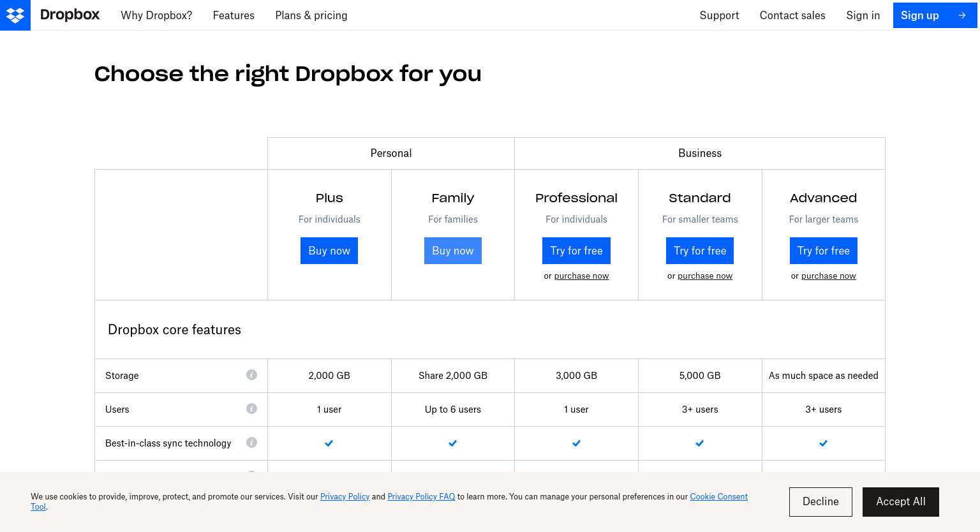Click the Dropbox logo icon
Screen dimensions: 980x532
tap(15, 15)
